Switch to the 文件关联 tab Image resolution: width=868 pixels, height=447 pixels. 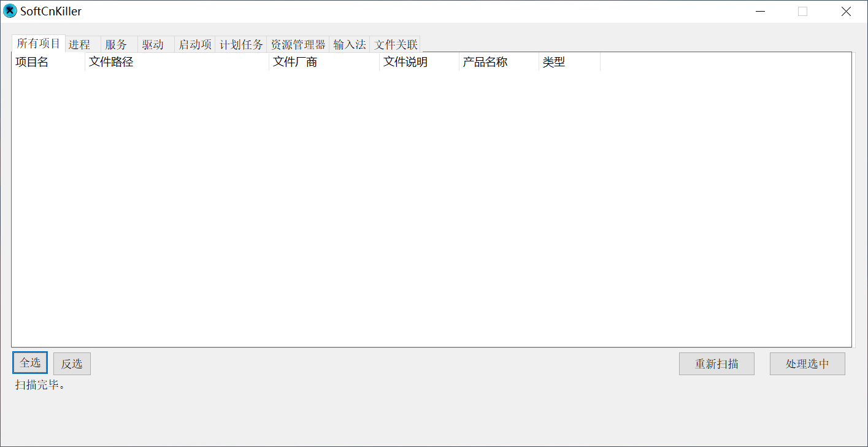396,45
